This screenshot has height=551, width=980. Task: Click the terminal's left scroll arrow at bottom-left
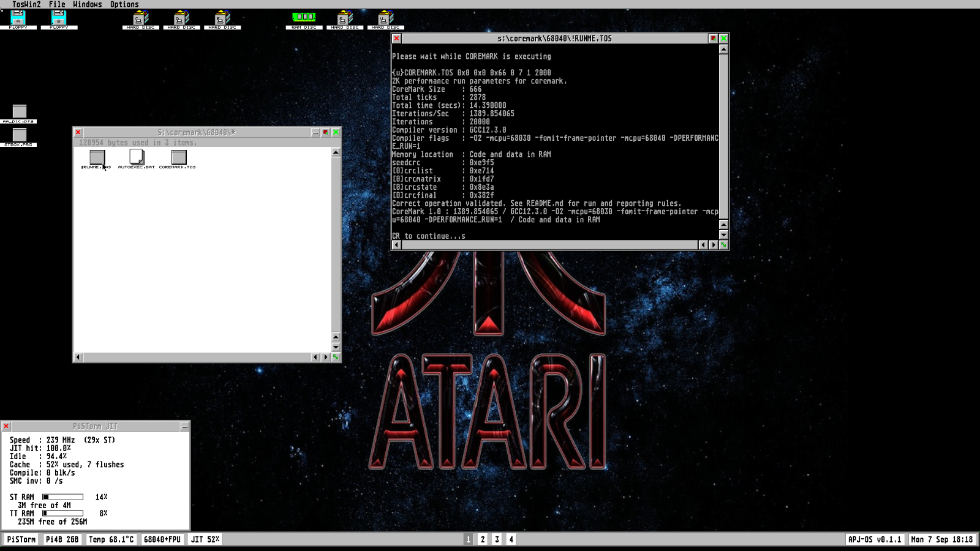point(397,245)
